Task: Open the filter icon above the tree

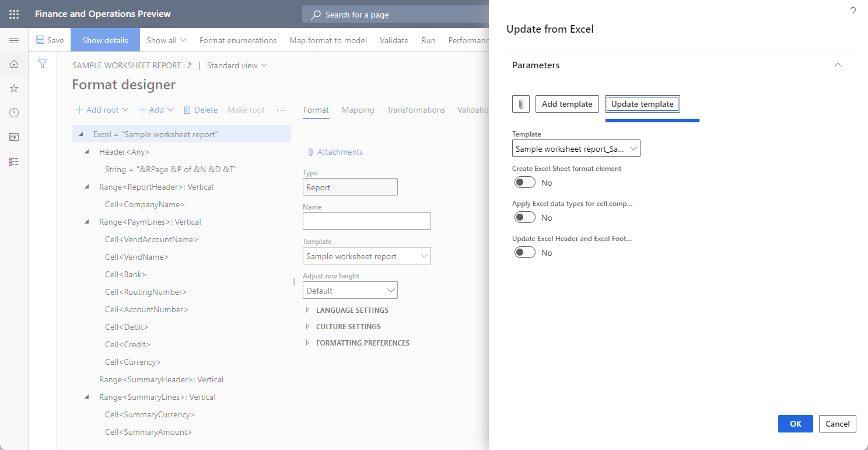Action: tap(43, 64)
